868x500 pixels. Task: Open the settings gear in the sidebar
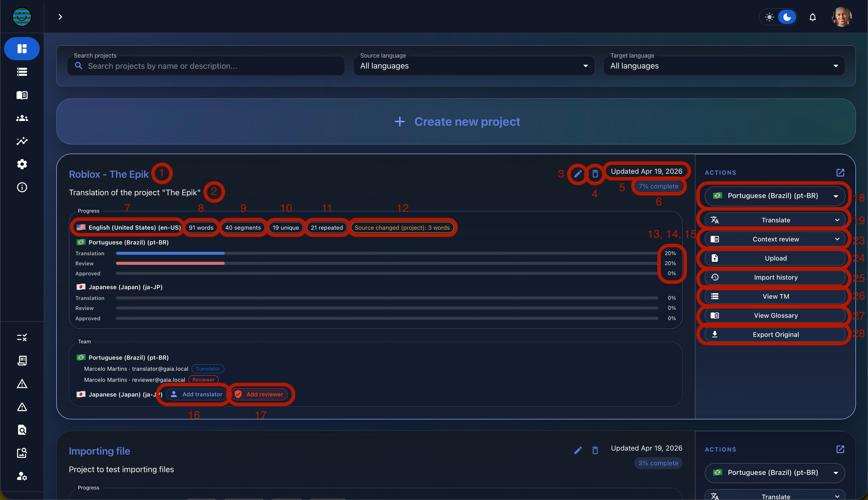click(x=22, y=164)
